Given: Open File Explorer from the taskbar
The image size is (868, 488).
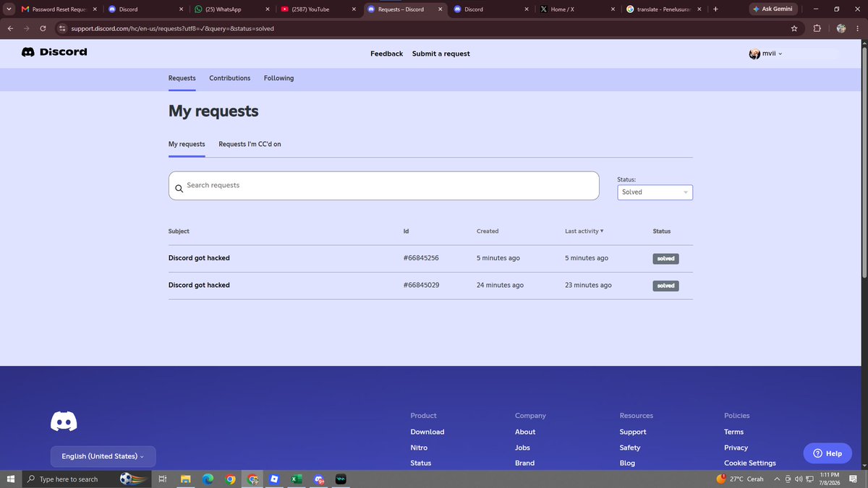Looking at the screenshot, I should [x=185, y=479].
